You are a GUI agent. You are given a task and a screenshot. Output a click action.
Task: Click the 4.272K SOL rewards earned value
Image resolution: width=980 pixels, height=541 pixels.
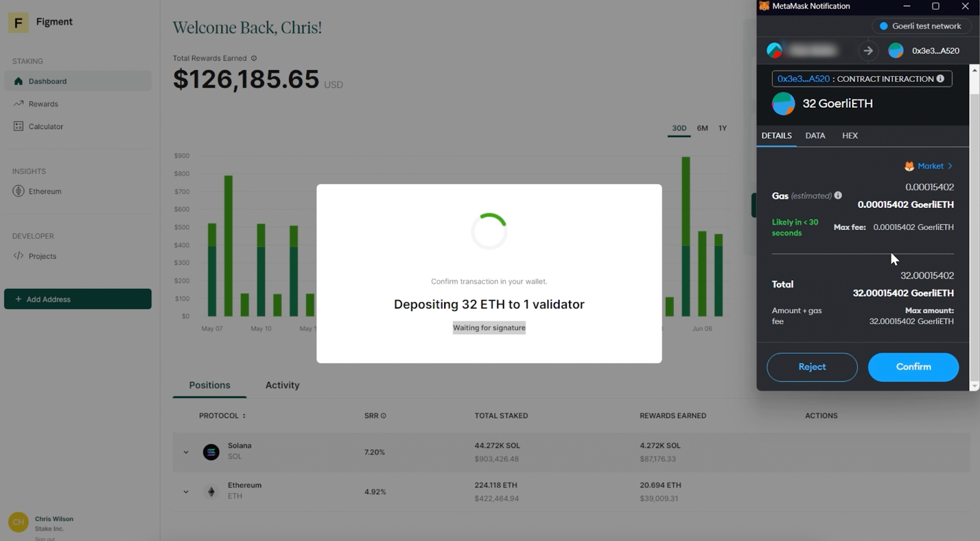[660, 446]
